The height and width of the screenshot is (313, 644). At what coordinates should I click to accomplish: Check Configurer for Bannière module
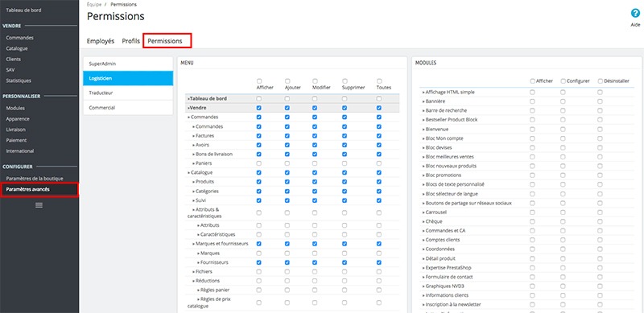563,101
